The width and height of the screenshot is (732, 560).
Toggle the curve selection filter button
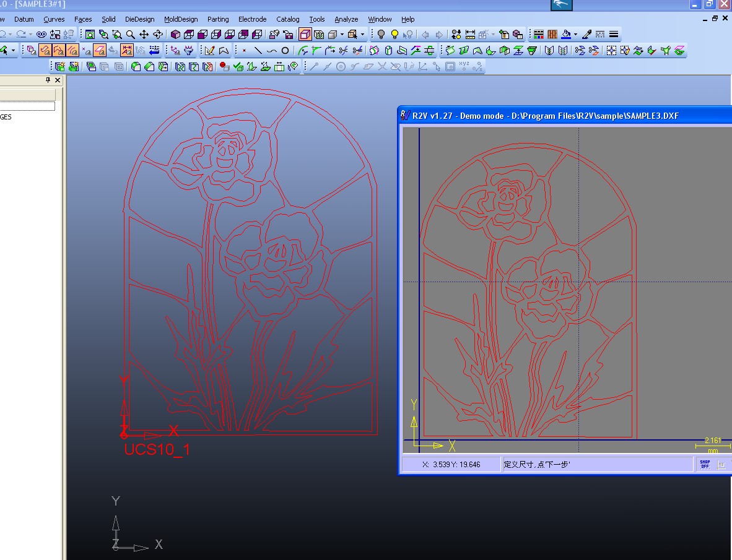click(45, 50)
